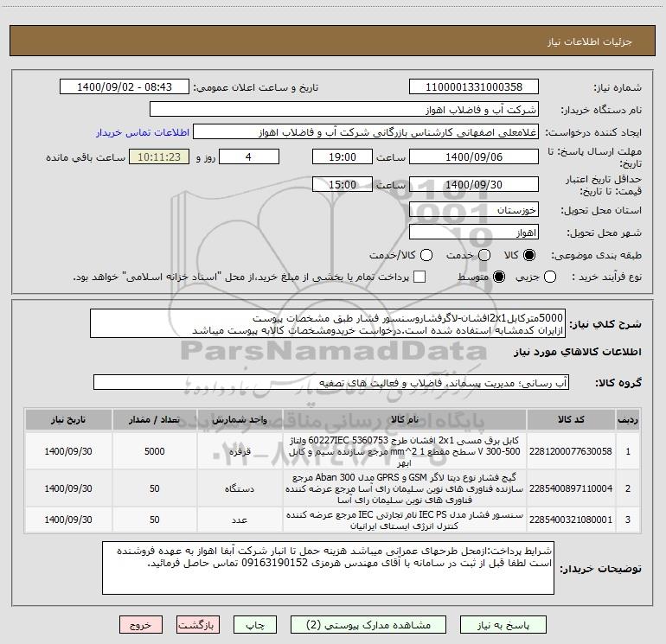Click the deadline time 19:00 field
Viewport: 666px width, 644px height.
[x=343, y=156]
